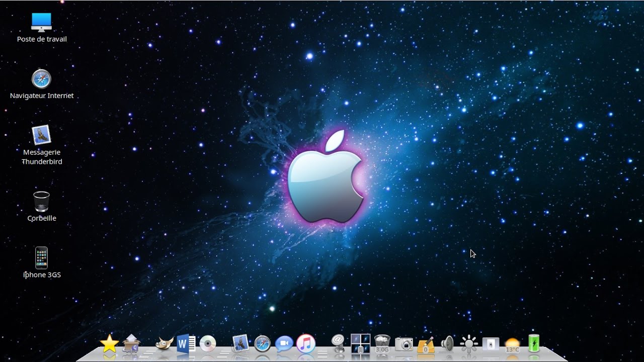The width and height of the screenshot is (644, 362).
Task: Click the green battery dock icon
Action: pos(534,344)
